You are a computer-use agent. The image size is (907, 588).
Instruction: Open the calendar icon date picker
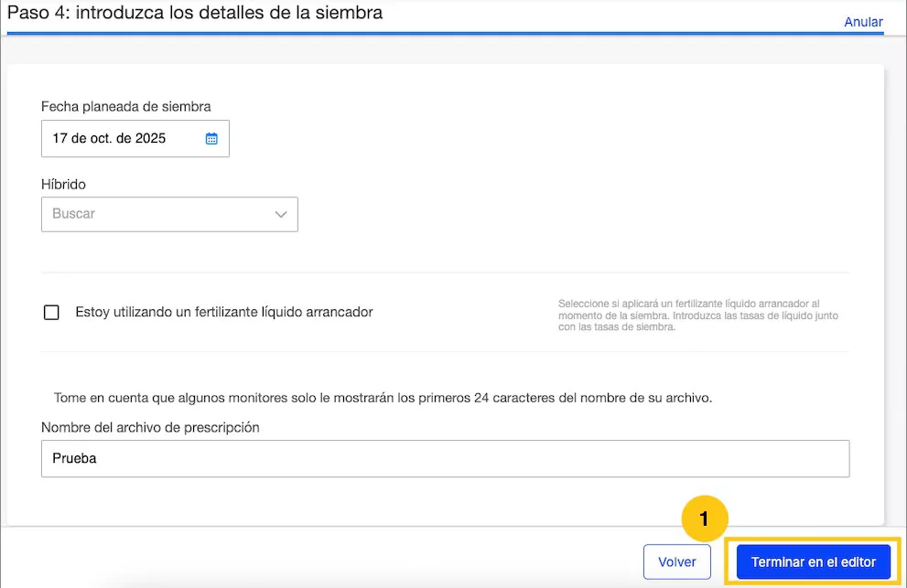click(x=211, y=139)
